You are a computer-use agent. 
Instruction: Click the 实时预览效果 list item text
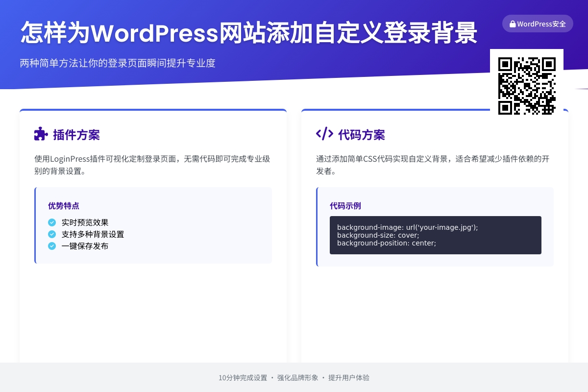[85, 222]
